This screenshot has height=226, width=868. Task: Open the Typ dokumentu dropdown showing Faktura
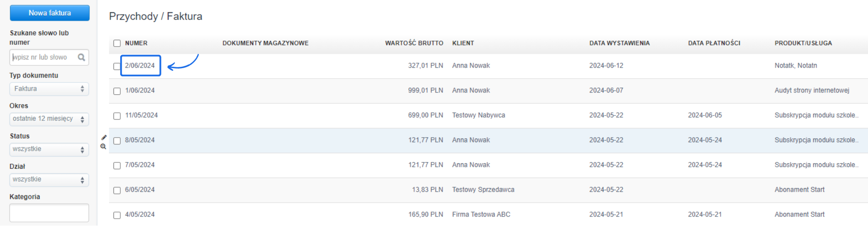[x=49, y=89]
